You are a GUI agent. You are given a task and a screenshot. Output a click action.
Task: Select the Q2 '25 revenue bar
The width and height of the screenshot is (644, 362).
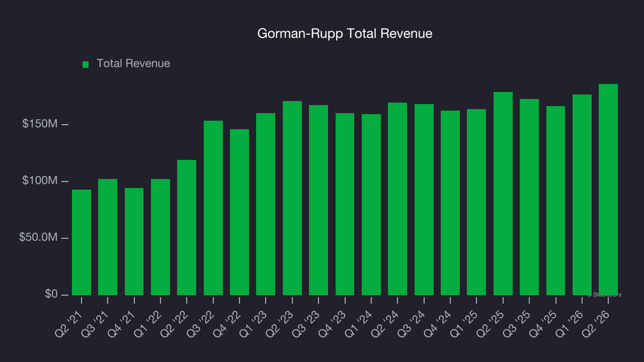point(503,194)
